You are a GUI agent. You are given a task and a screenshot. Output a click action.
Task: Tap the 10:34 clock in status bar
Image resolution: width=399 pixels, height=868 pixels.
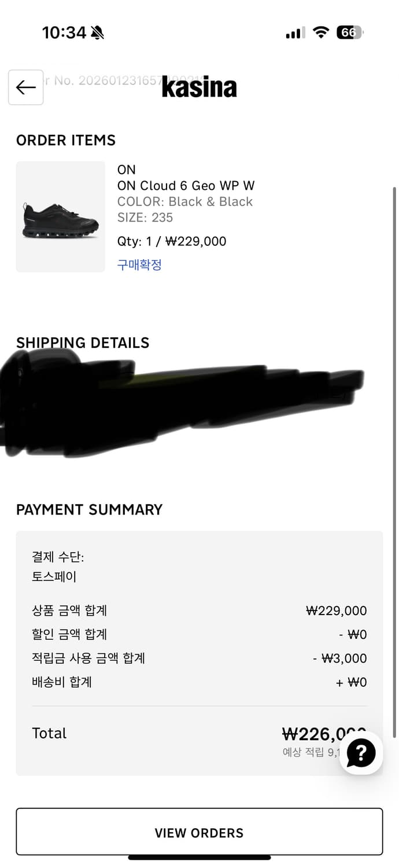pos(64,32)
